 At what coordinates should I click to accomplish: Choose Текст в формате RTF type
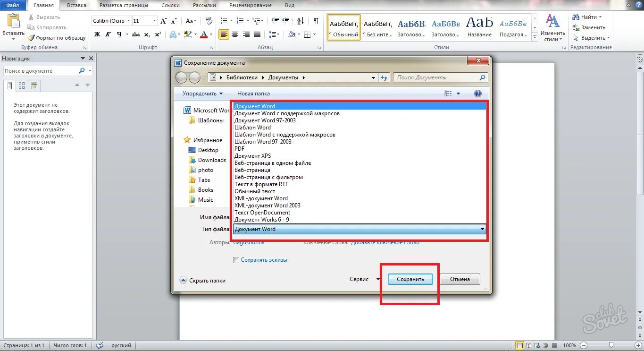pos(360,184)
